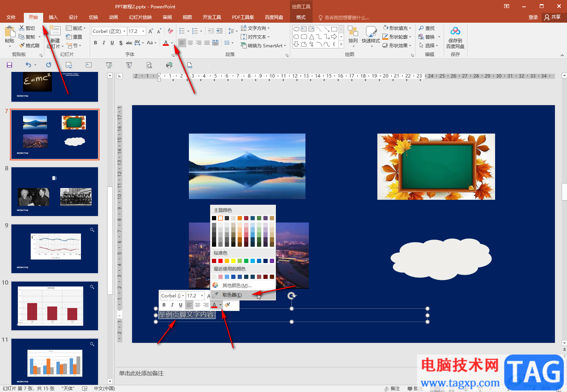Select the slide 8 thumbnail
567x392 pixels.
click(55, 192)
